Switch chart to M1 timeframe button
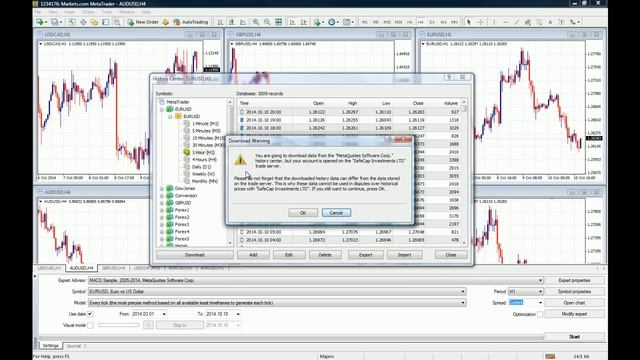Screen dimensions: 640x360 (x=364, y=22)
